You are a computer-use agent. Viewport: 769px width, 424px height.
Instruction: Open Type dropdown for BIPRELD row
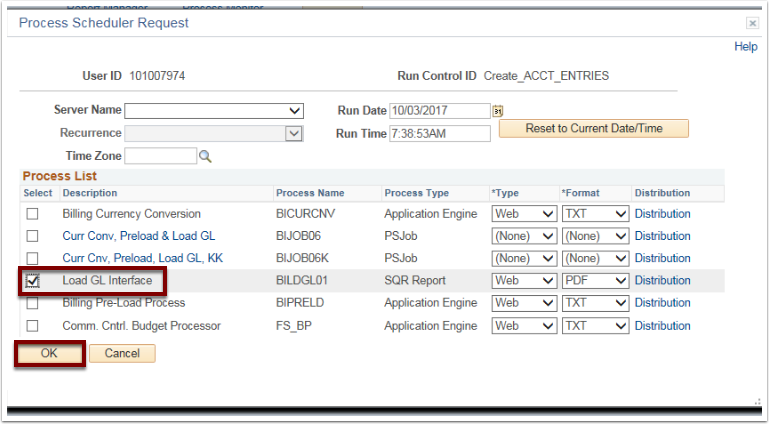tap(524, 303)
